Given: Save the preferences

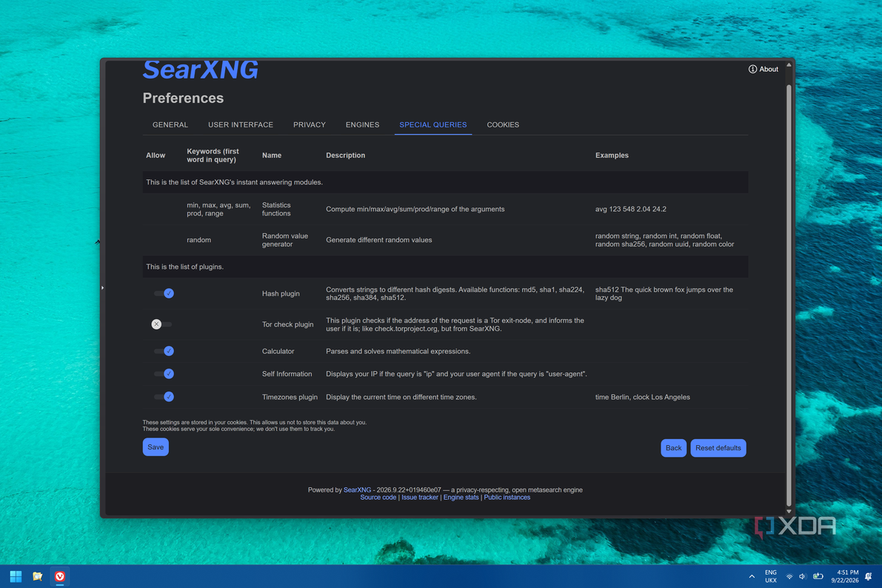Looking at the screenshot, I should point(156,447).
